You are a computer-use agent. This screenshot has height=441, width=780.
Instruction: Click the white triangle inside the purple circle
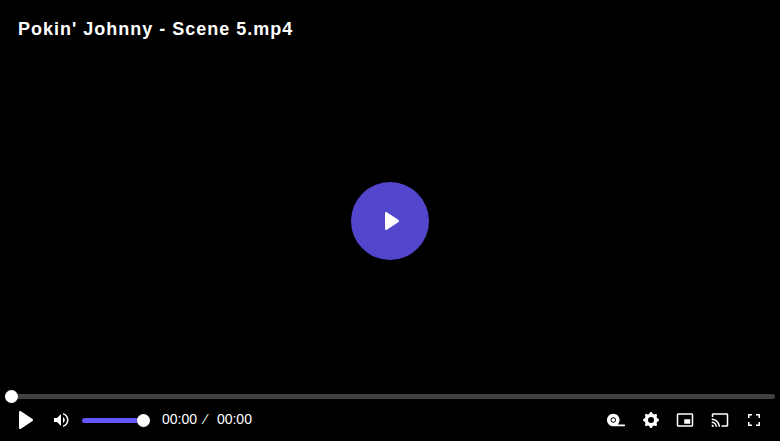coord(391,221)
